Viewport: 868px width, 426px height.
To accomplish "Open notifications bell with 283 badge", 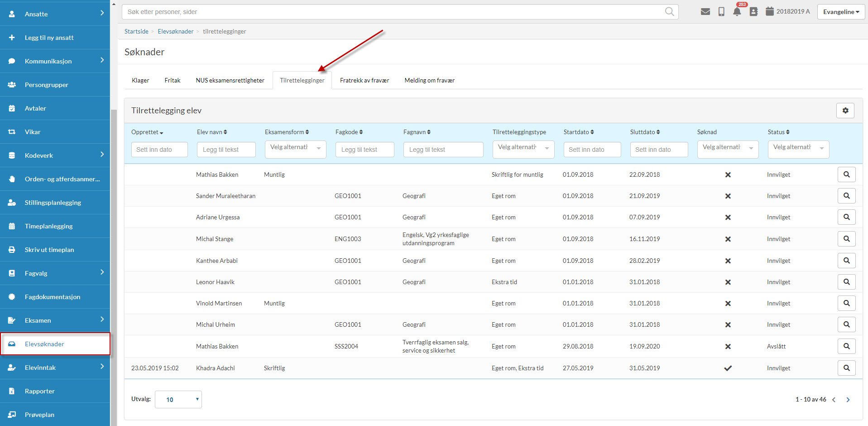I will pyautogui.click(x=737, y=12).
